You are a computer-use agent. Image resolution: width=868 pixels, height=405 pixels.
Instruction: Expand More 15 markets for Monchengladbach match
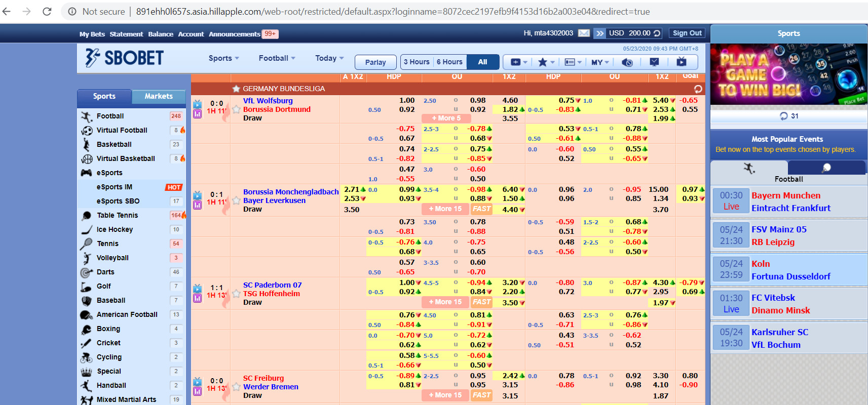point(445,209)
